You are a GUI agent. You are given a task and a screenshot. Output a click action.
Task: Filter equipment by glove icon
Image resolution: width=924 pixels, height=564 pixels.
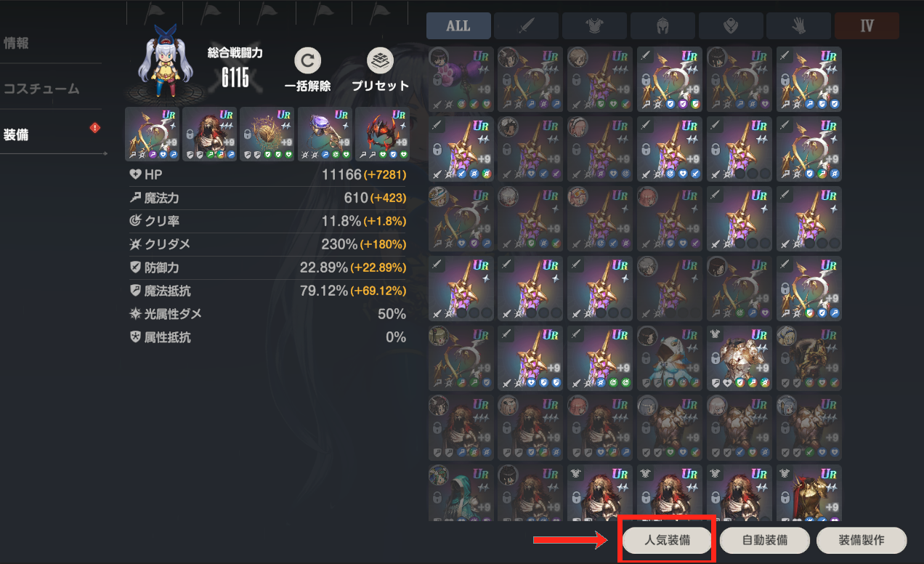799,26
